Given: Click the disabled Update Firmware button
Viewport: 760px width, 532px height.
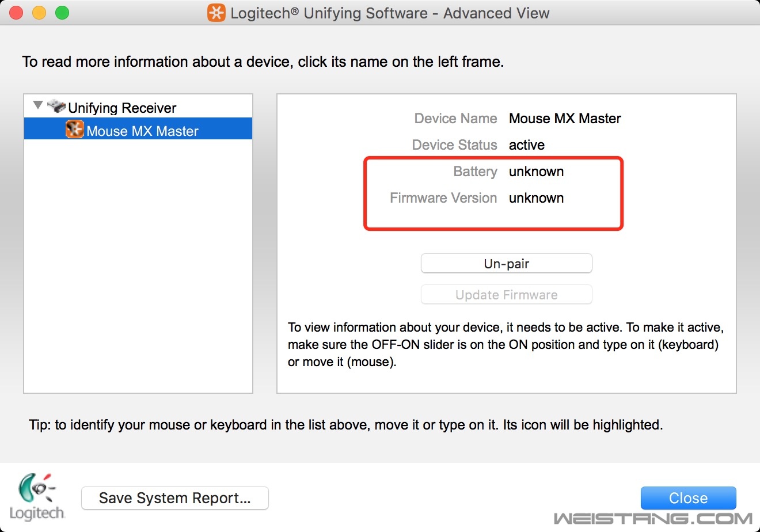Looking at the screenshot, I should 507,295.
